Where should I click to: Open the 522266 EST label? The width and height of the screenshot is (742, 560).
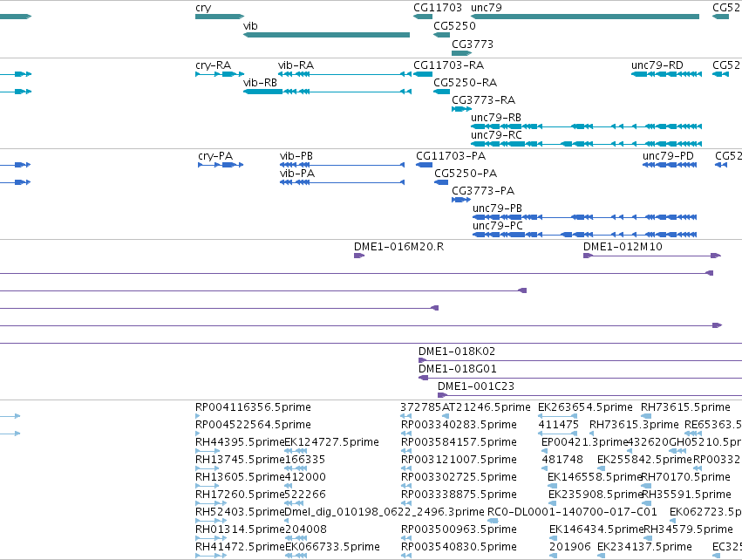click(305, 495)
